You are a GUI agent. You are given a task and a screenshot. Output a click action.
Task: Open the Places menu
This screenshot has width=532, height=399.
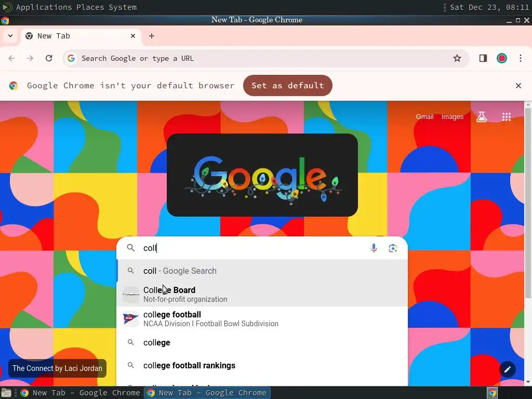click(90, 7)
